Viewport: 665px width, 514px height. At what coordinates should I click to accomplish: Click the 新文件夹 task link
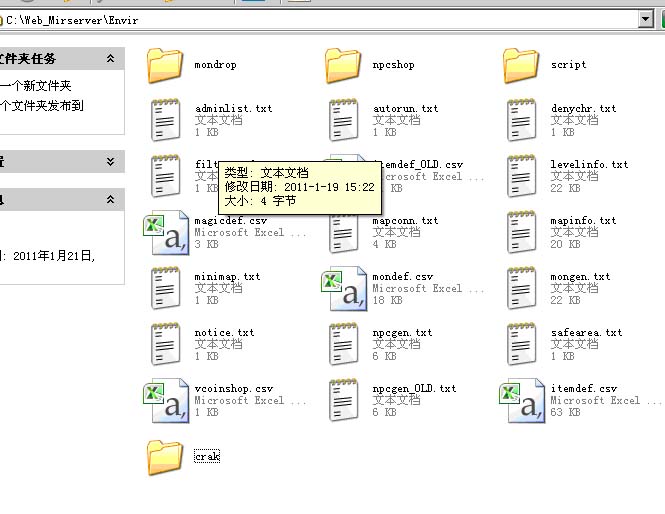(x=36, y=86)
